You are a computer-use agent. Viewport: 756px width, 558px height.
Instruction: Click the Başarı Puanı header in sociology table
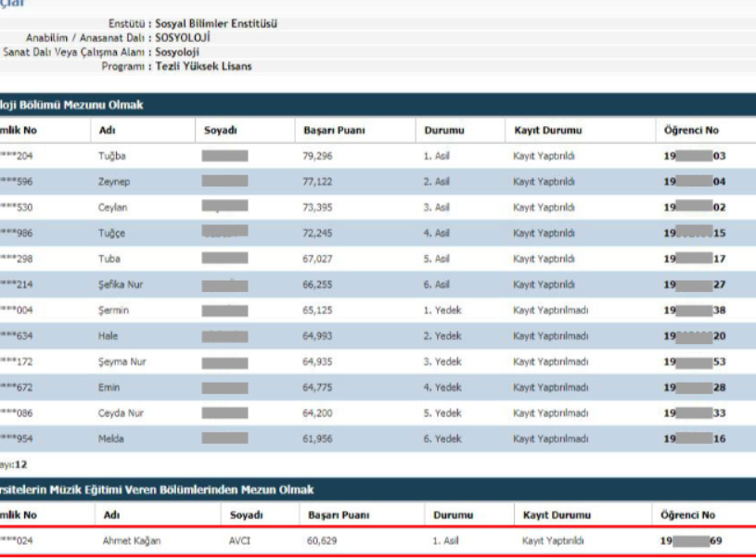tap(334, 131)
